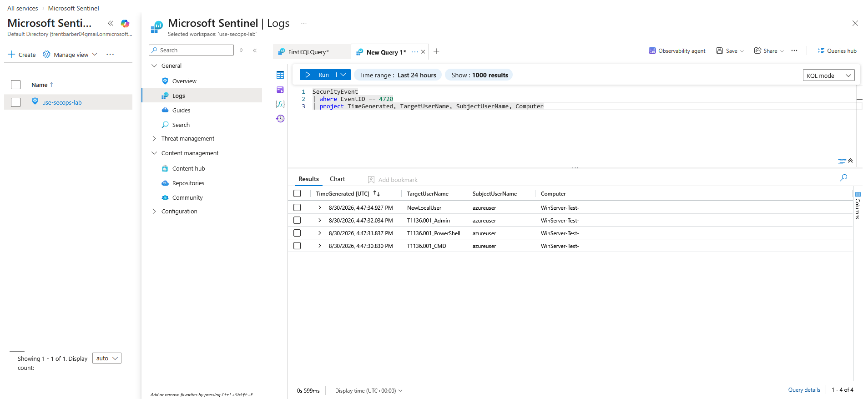Open the Queries hub
The image size is (868, 399).
(837, 51)
